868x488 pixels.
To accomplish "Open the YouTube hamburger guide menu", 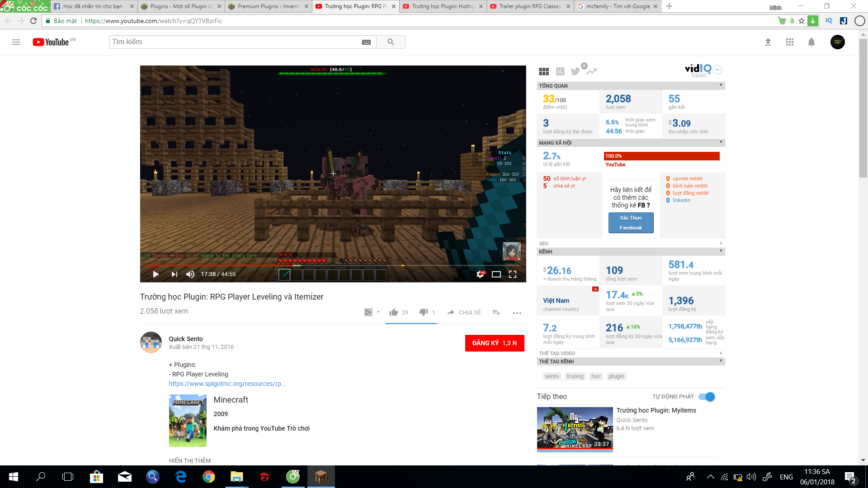I will pos(16,42).
